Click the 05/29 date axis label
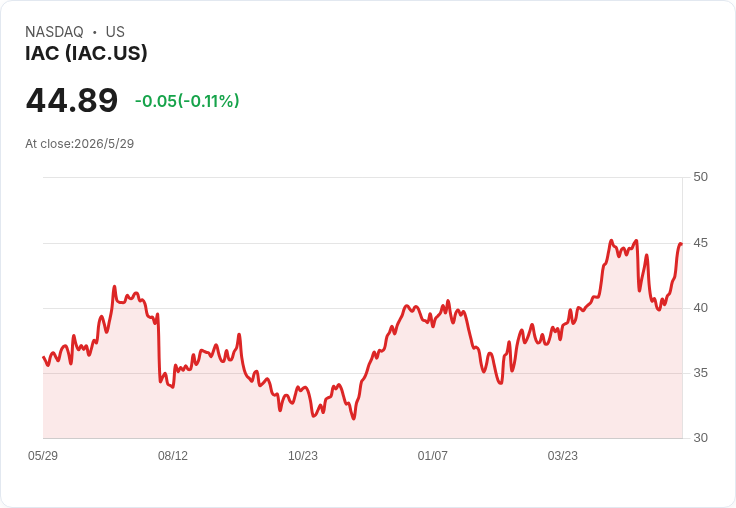 pyautogui.click(x=43, y=455)
